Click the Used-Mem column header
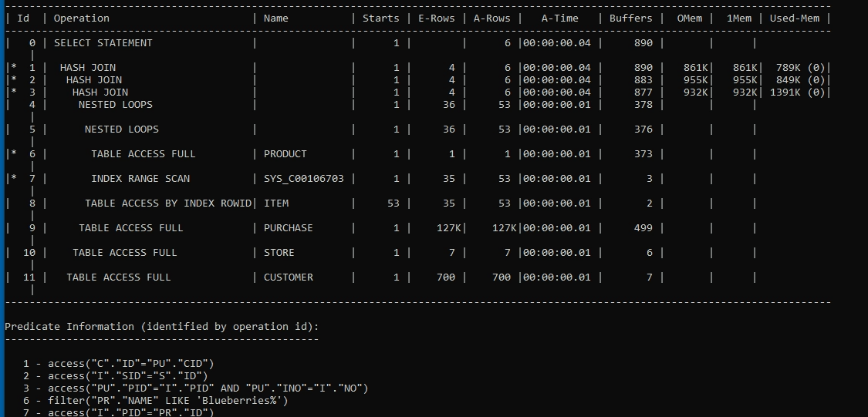 tap(795, 18)
